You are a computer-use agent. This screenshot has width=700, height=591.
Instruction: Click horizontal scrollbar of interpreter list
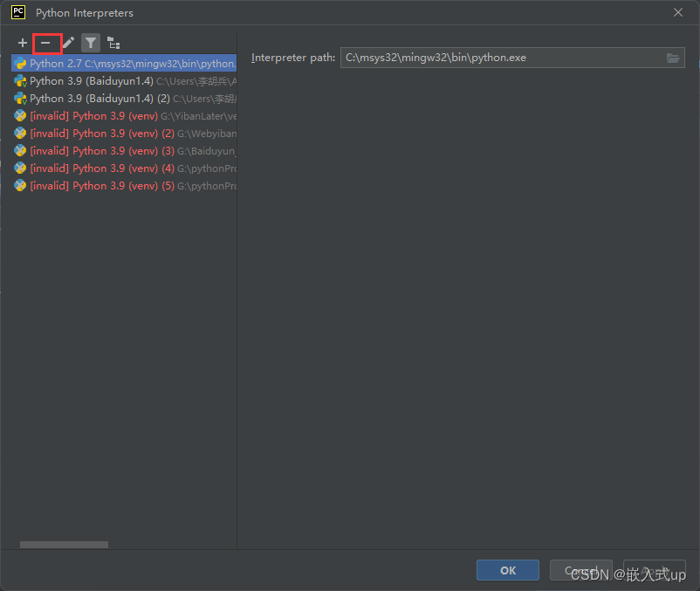pyautogui.click(x=64, y=545)
